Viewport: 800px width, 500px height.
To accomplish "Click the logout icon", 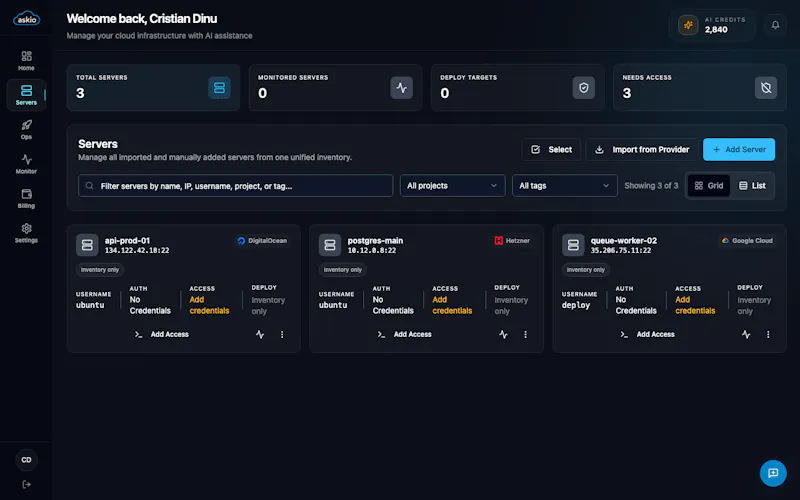I will [x=26, y=484].
